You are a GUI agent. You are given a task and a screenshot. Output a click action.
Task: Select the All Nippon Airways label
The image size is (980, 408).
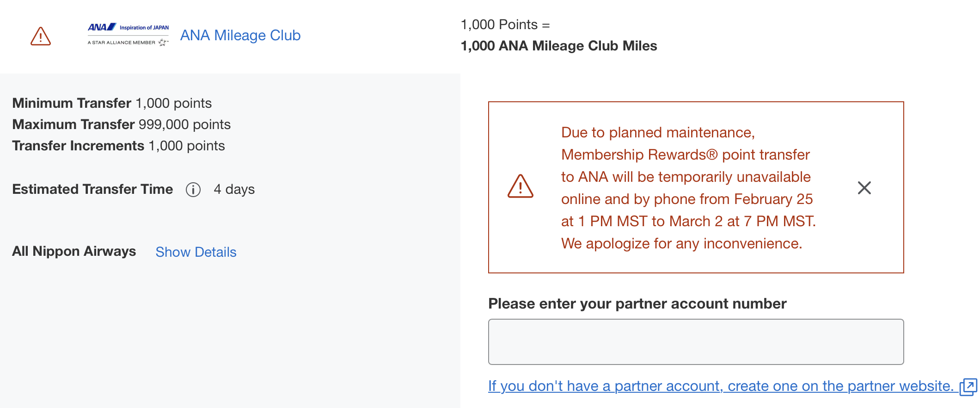pos(74,251)
